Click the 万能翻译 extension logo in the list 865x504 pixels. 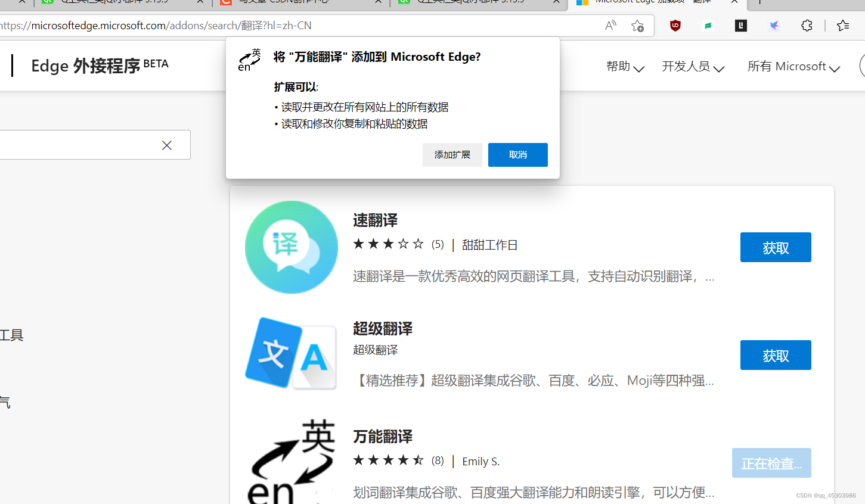click(292, 461)
